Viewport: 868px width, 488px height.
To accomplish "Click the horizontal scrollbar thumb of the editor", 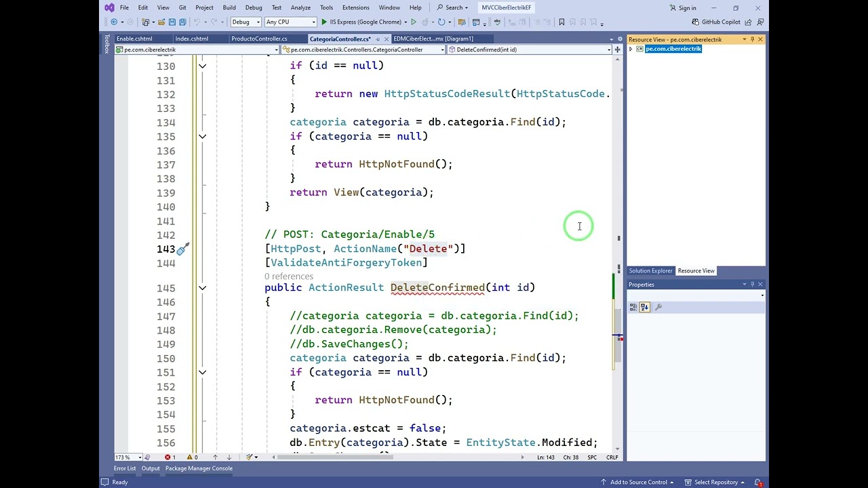I will pos(334,457).
